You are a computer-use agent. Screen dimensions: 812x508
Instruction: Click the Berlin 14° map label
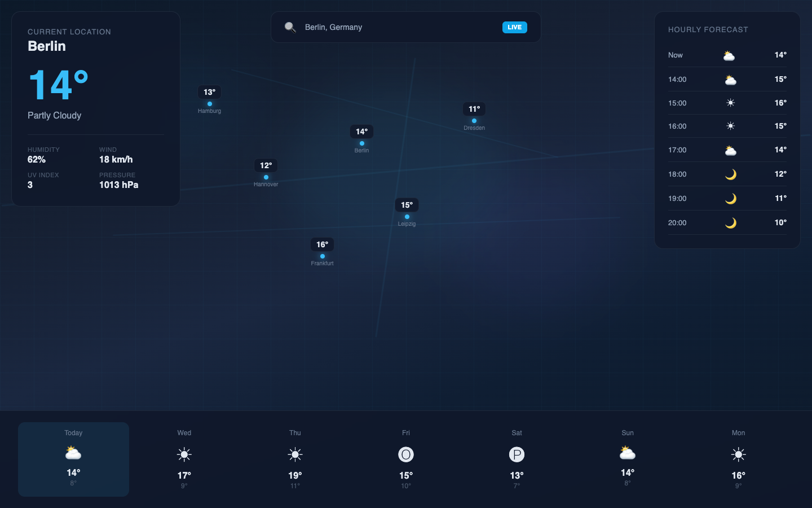coord(361,132)
